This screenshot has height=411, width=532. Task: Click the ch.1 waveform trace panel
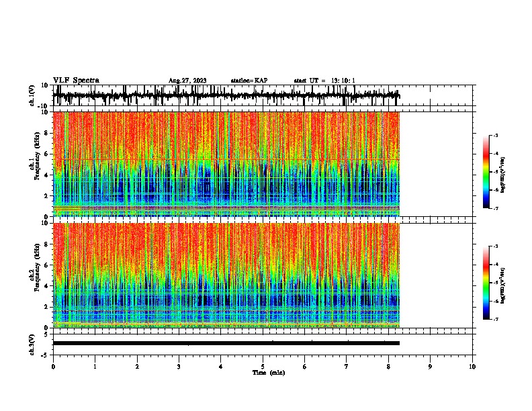[263, 95]
